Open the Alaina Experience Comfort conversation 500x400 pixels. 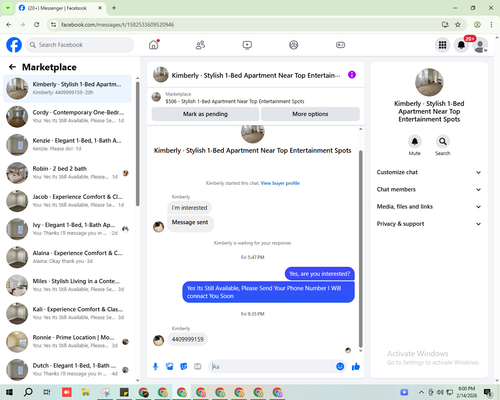tap(67, 257)
